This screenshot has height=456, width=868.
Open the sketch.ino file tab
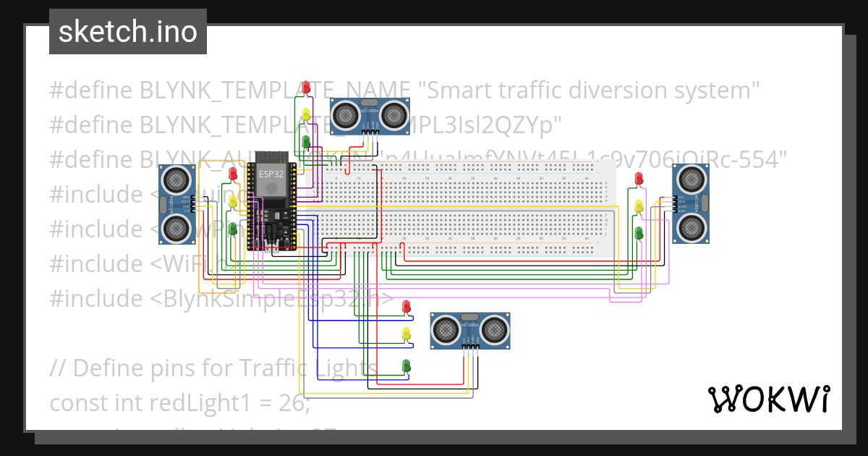pyautogui.click(x=127, y=31)
